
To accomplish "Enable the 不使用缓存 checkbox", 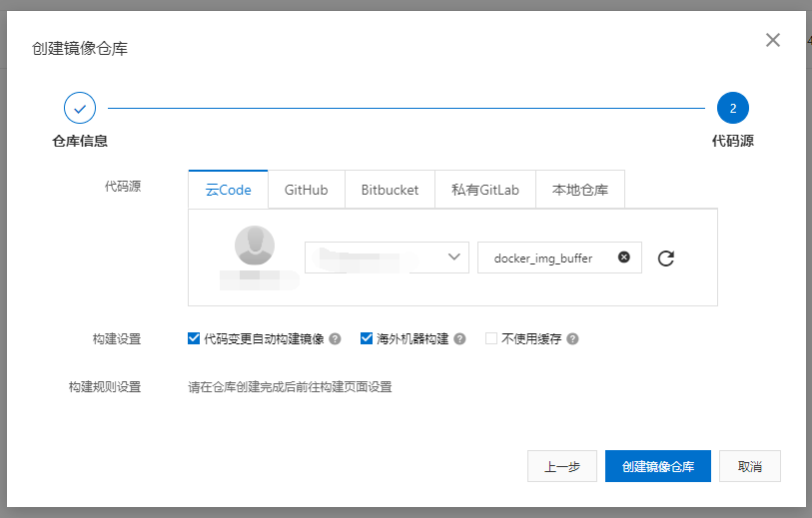I will (491, 338).
